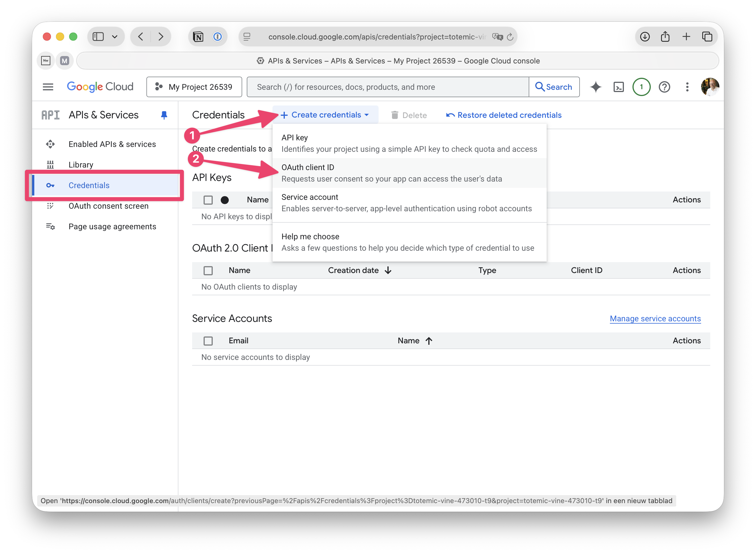Viewport: 756px width, 554px height.
Task: Tick the Service Accounts select-all checkbox
Action: pos(208,341)
